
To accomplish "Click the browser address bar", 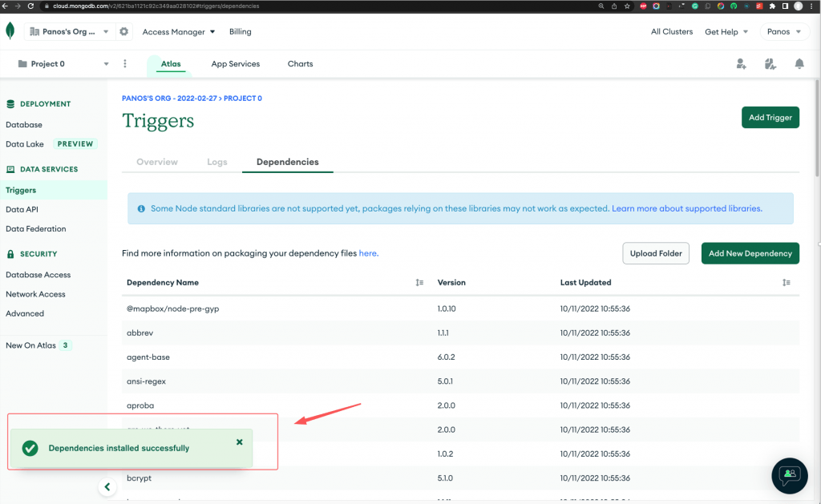I will click(314, 6).
